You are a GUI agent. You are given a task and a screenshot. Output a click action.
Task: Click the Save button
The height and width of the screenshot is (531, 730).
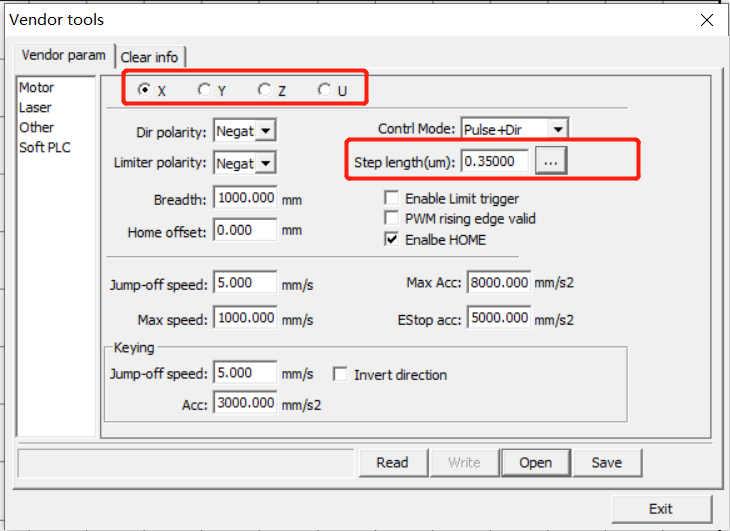tap(607, 463)
